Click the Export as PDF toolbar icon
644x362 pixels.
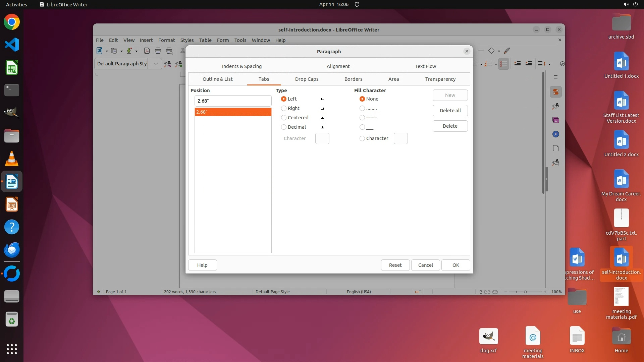[147, 51]
